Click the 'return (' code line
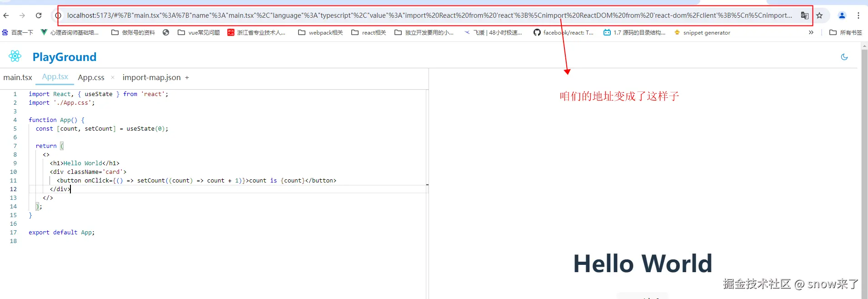 click(x=50, y=146)
